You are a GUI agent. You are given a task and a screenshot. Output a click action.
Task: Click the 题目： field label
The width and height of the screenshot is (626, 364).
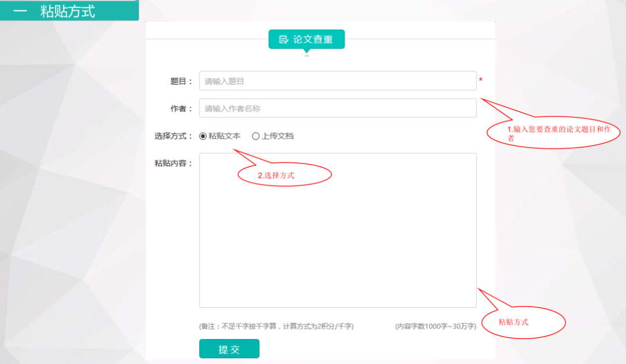pos(181,82)
